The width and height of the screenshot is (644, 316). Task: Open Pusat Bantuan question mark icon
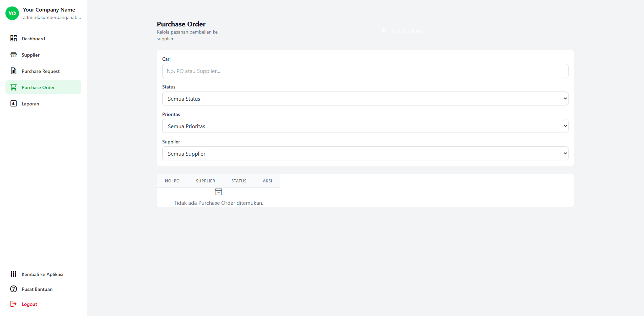(x=14, y=289)
